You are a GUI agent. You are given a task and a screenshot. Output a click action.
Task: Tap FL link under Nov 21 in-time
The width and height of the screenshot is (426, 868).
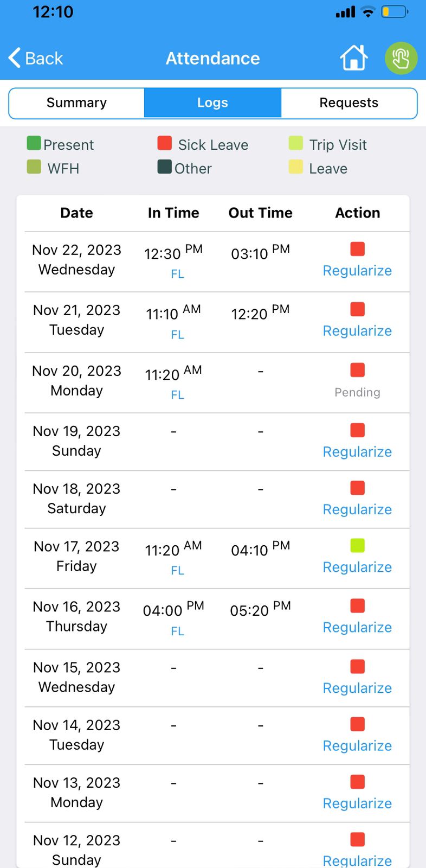click(x=178, y=335)
